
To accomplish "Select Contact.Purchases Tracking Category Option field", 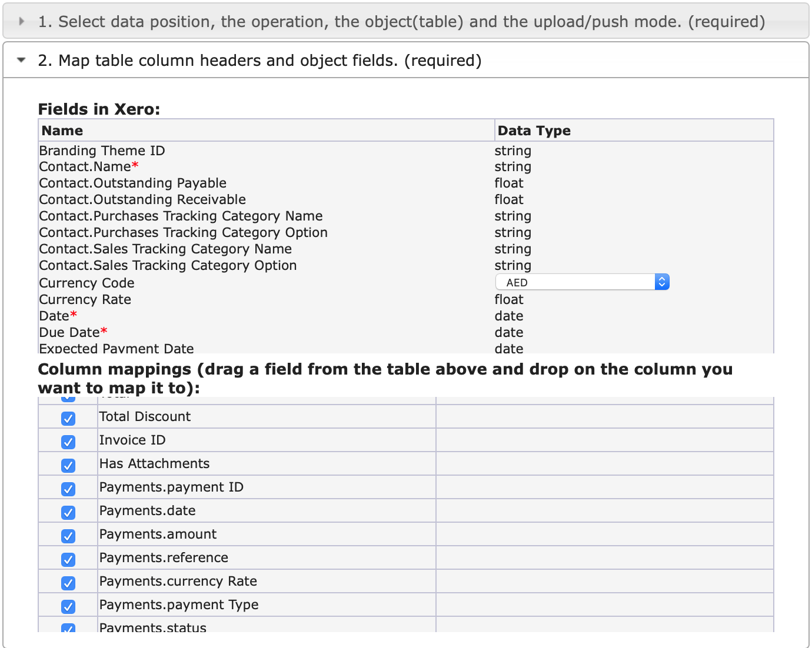I will 183,233.
